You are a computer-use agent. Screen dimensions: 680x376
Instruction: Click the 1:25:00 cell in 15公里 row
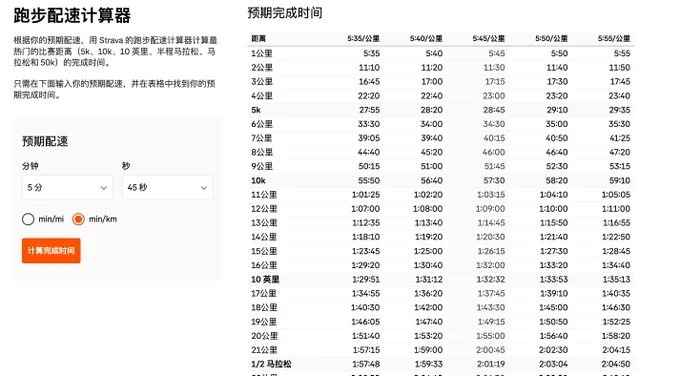pyautogui.click(x=428, y=251)
